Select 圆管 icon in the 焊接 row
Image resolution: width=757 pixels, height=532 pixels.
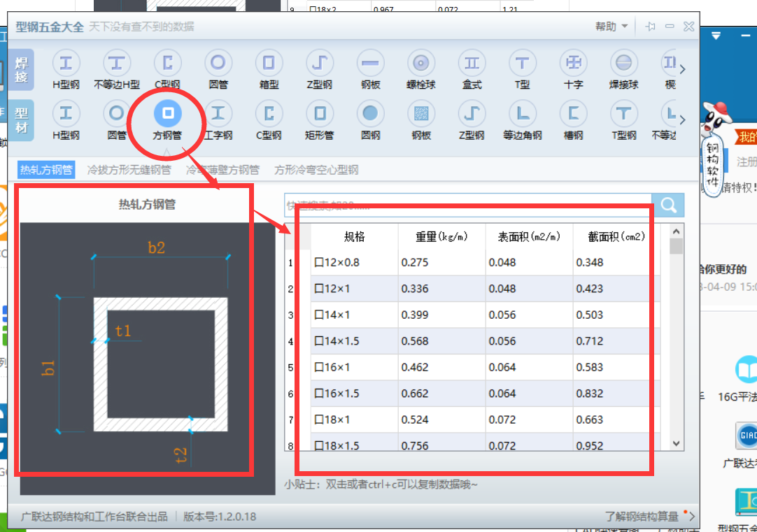pyautogui.click(x=218, y=63)
